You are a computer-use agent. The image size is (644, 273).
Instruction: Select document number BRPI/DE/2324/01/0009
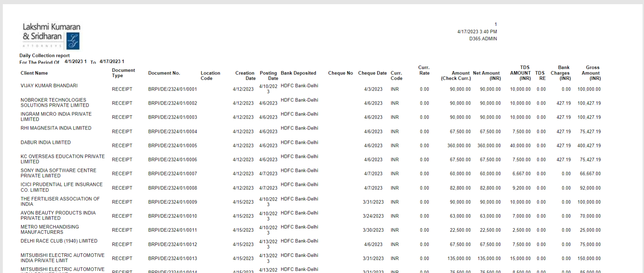(172, 202)
